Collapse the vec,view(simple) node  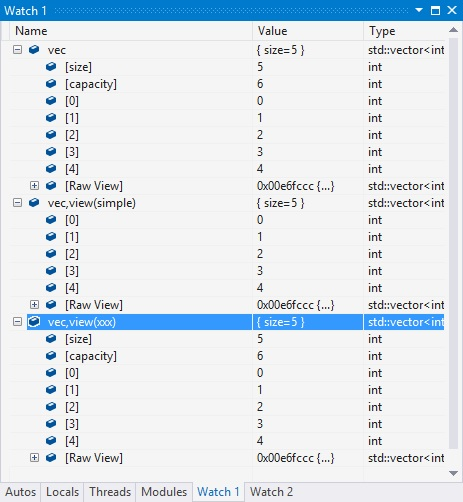[x=17, y=203]
